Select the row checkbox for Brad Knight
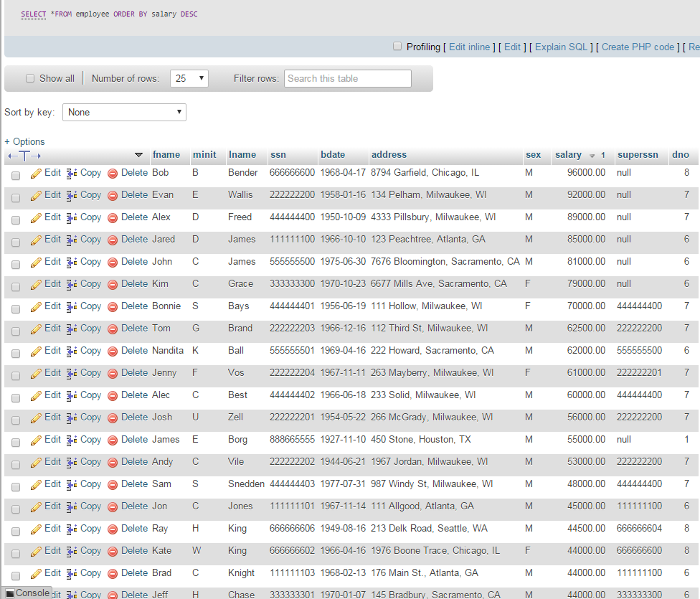Viewport: 700px width, 599px height. click(x=16, y=576)
